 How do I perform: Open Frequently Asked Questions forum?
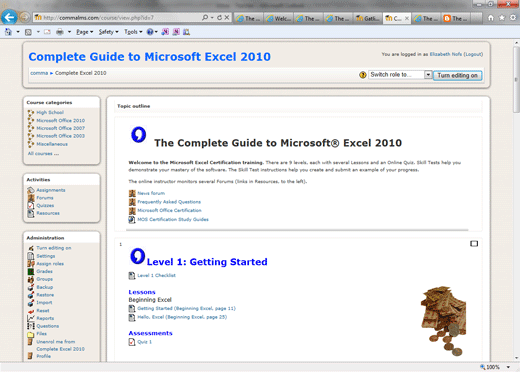click(169, 202)
